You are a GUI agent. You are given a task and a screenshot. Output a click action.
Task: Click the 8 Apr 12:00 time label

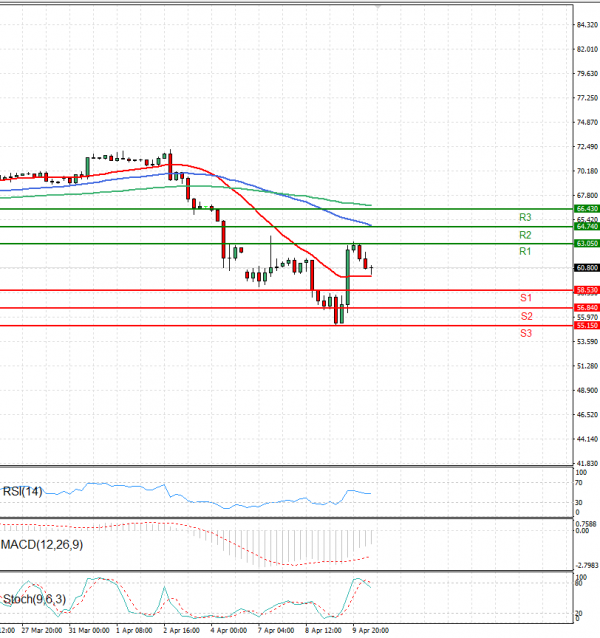323,630
